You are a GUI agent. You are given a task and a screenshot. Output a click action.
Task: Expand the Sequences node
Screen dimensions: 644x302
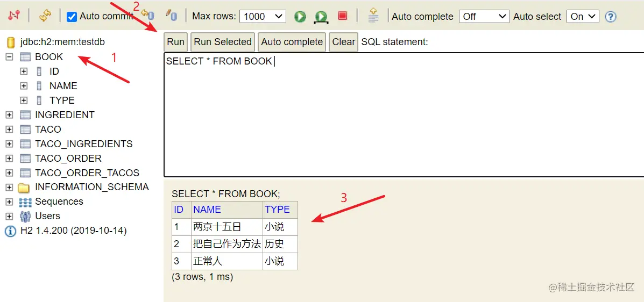9,202
